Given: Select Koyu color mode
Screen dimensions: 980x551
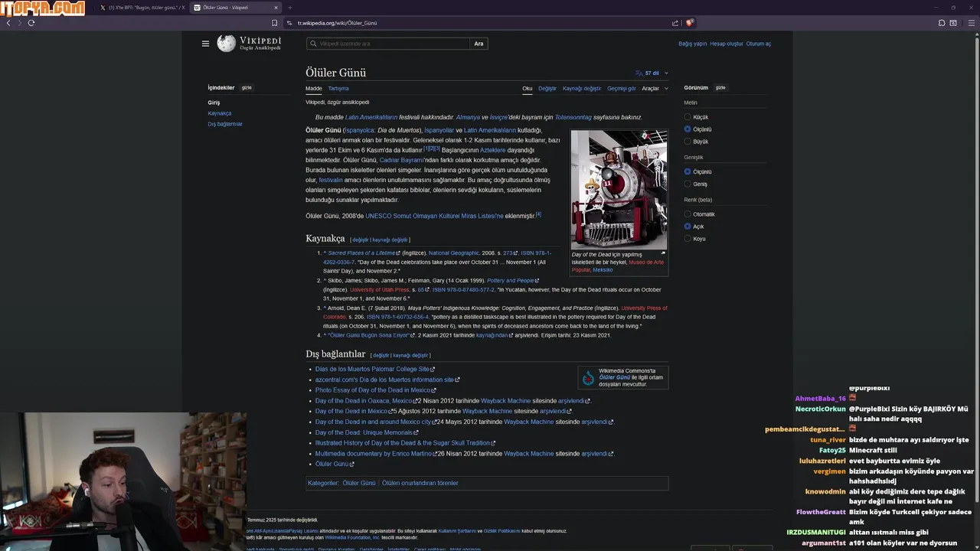Looking at the screenshot, I should coord(688,239).
